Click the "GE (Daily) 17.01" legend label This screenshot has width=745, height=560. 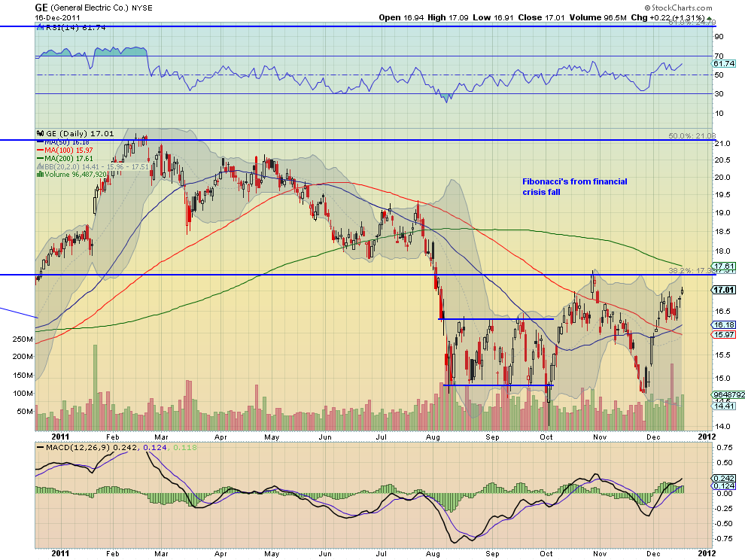tap(79, 133)
